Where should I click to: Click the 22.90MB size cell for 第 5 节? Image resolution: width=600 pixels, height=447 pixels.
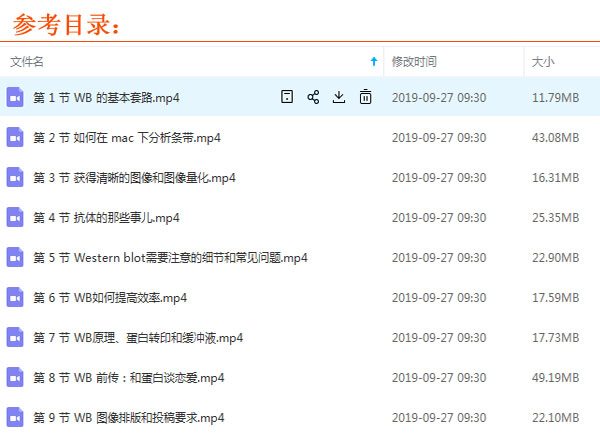pyautogui.click(x=555, y=257)
